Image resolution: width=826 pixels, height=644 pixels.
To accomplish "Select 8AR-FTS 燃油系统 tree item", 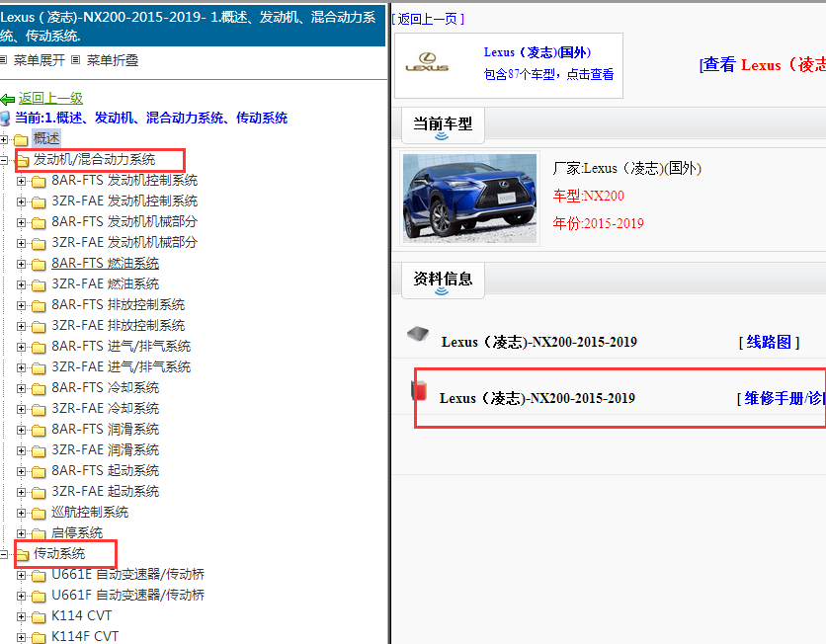I will tap(106, 264).
